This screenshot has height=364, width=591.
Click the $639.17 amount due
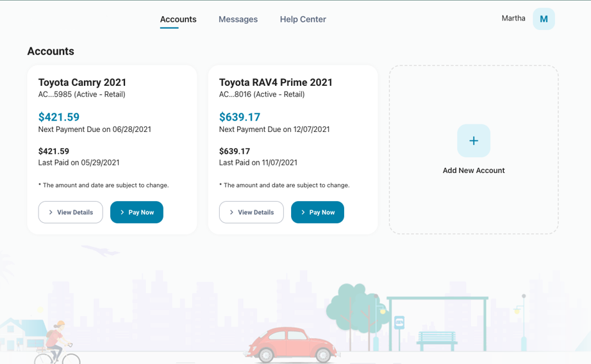pyautogui.click(x=240, y=117)
